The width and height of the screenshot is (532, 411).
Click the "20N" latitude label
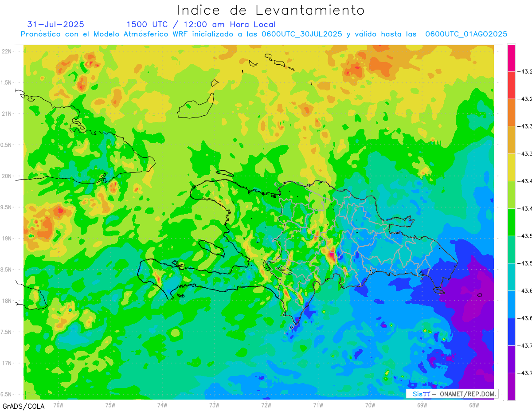(x=7, y=176)
